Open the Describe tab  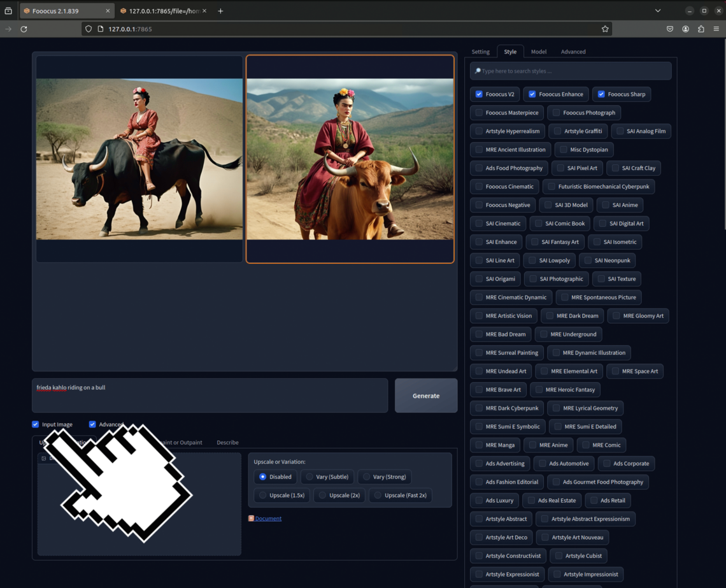[x=227, y=442]
